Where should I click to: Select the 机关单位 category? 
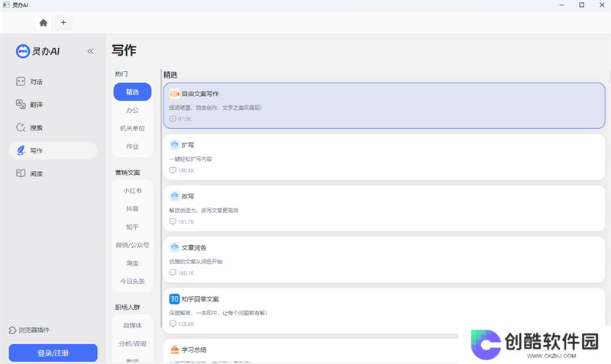132,128
